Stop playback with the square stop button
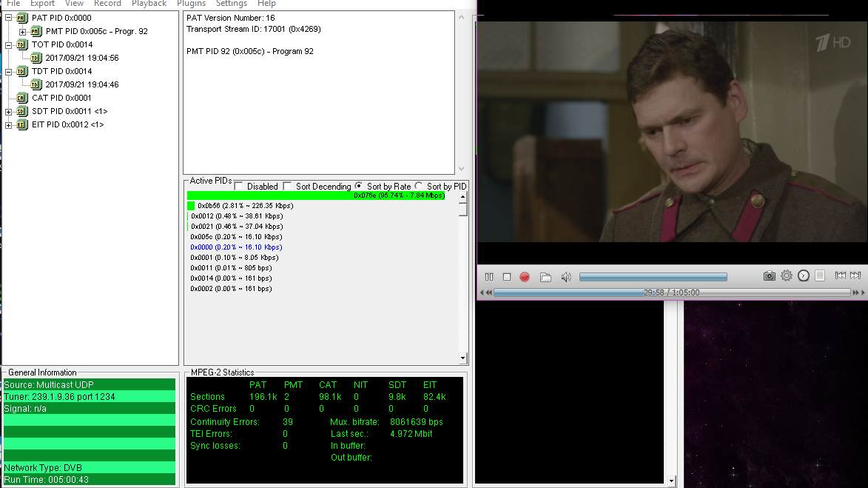 [x=506, y=276]
